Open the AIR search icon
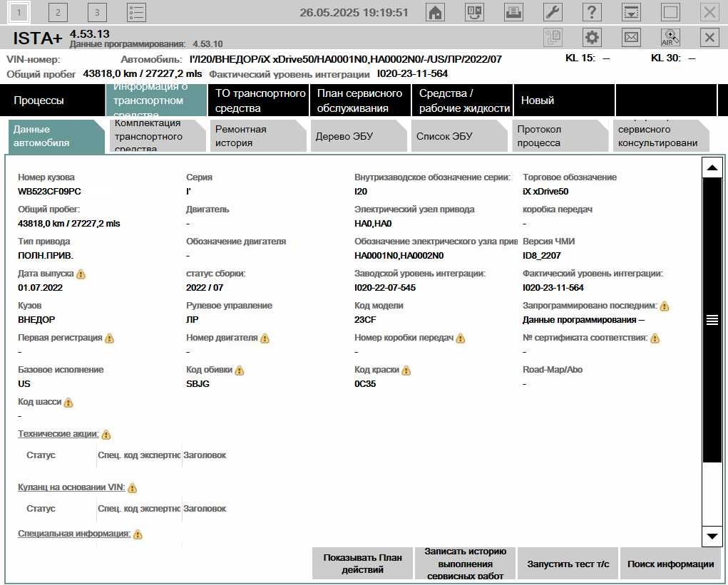The width and height of the screenshot is (728, 585). point(670,37)
